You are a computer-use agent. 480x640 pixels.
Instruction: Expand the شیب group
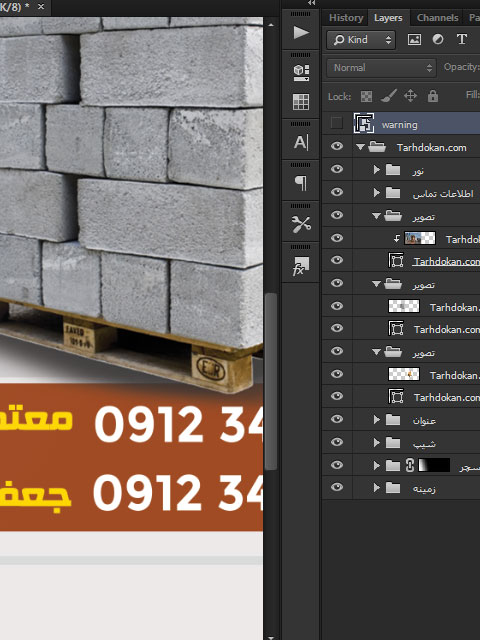[376, 442]
